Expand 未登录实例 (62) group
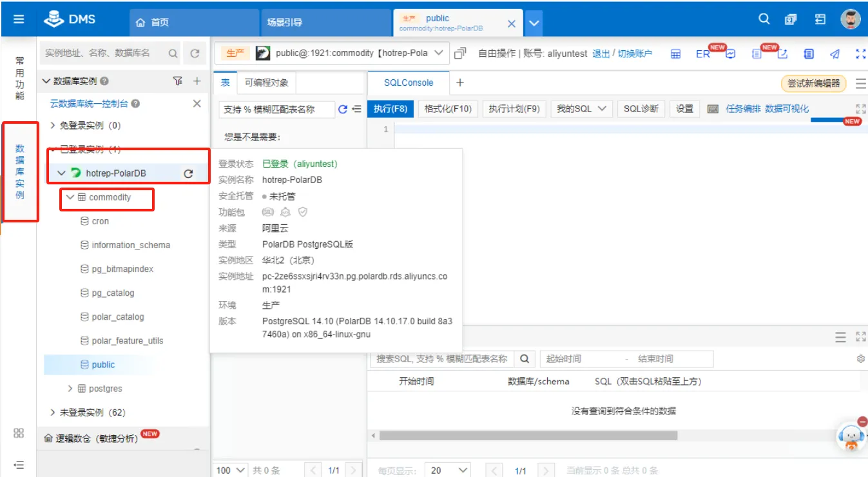 pos(53,413)
